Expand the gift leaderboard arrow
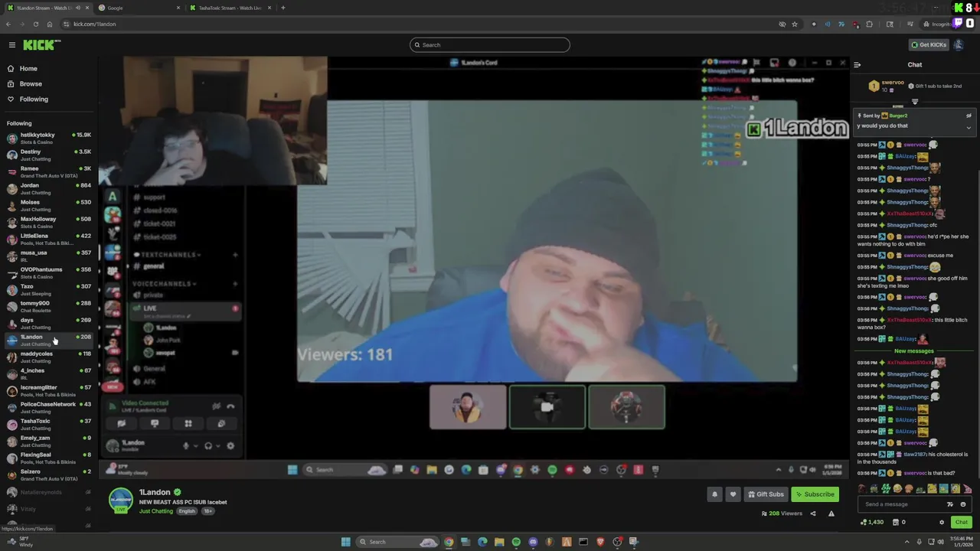This screenshot has width=980, height=551. (x=915, y=102)
